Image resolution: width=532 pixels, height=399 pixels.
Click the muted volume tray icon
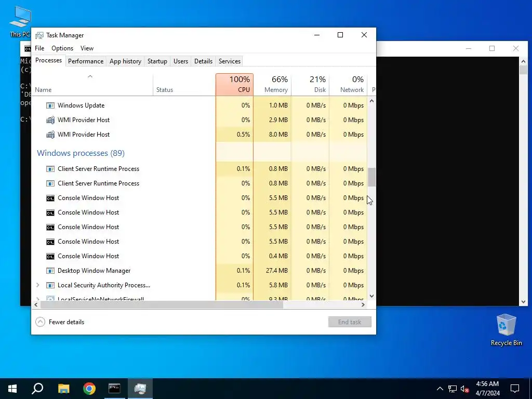[x=464, y=389]
